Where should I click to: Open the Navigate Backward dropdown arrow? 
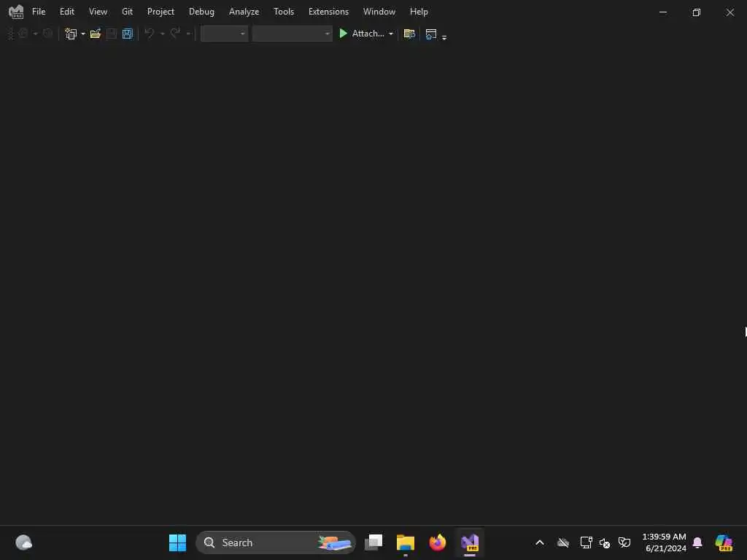35,34
